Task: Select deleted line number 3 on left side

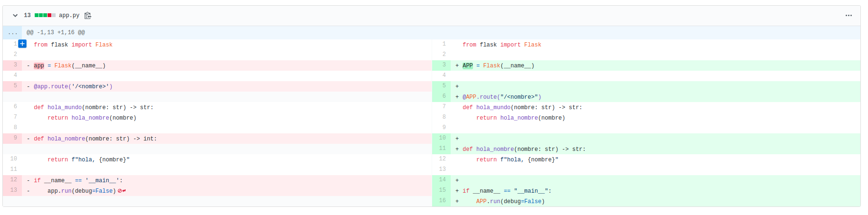Action: coord(15,65)
